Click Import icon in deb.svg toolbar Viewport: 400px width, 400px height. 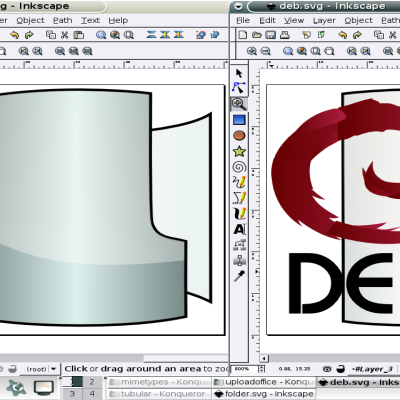coord(306,35)
